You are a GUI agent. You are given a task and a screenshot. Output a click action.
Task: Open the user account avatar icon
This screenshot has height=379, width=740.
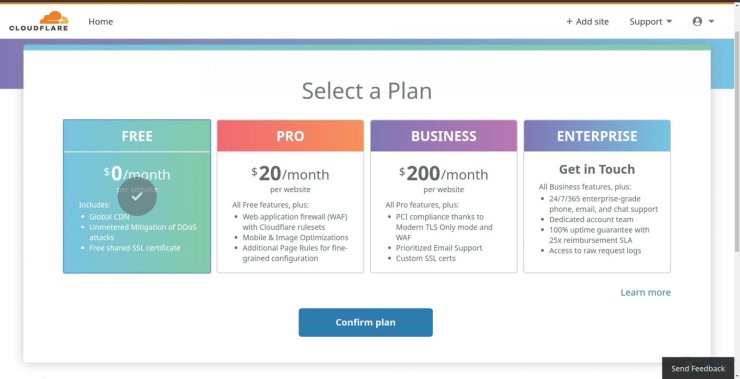tap(697, 21)
